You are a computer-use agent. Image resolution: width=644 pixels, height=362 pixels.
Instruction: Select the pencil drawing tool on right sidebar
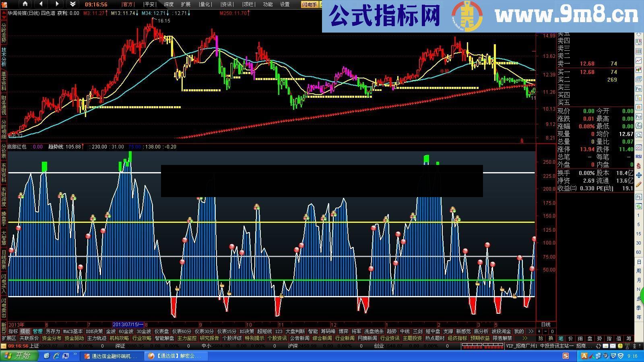coord(639,185)
